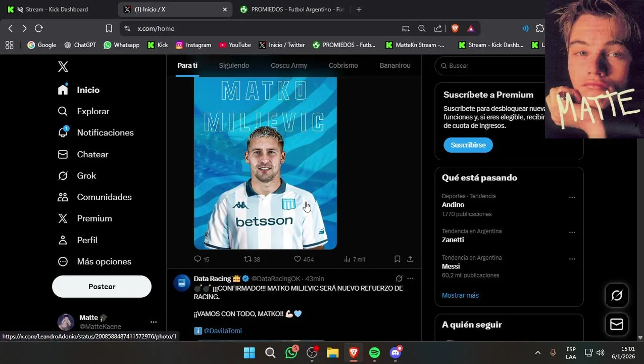Open the browser zoom magnifier icon
The height and width of the screenshot is (364, 644).
point(422,28)
